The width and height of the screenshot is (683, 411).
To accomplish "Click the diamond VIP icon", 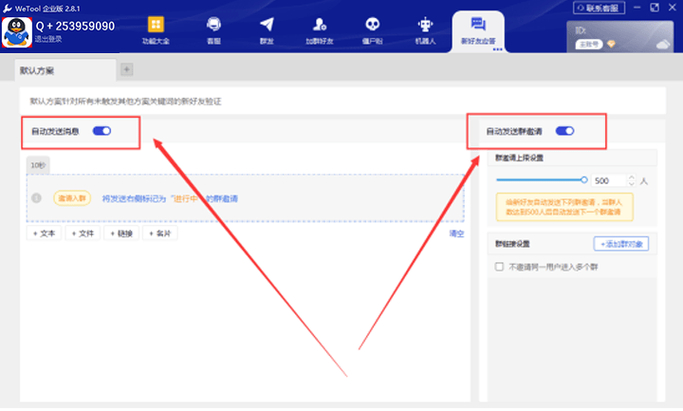I will (x=611, y=44).
